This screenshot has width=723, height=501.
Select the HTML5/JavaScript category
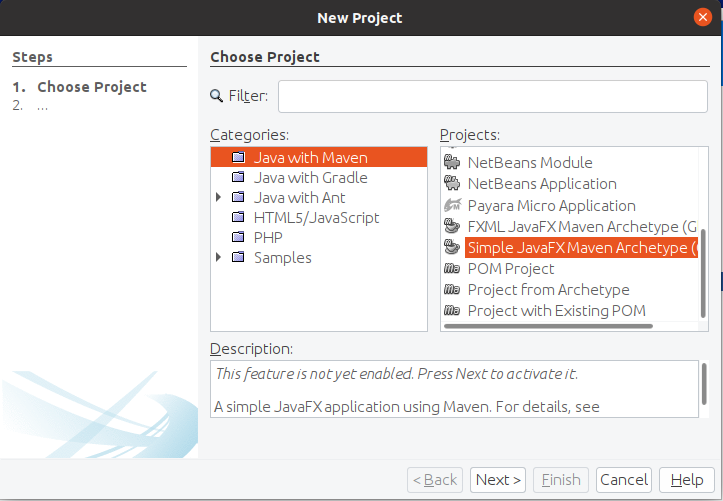(x=316, y=218)
